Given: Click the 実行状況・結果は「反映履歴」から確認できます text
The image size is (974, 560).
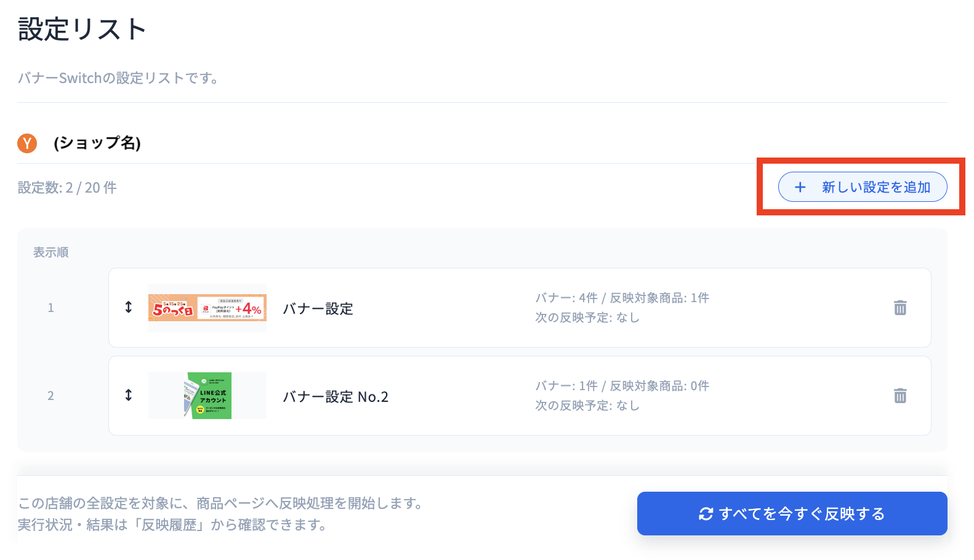Looking at the screenshot, I should [172, 525].
